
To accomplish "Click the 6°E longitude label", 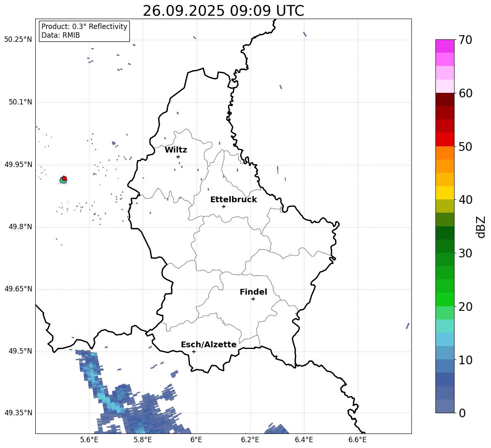I will point(196,440).
